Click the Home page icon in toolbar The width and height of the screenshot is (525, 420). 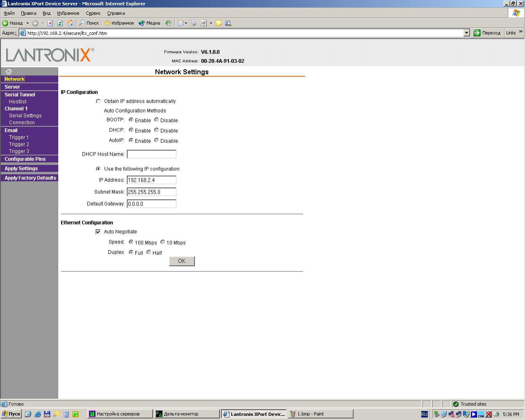pyautogui.click(x=70, y=23)
